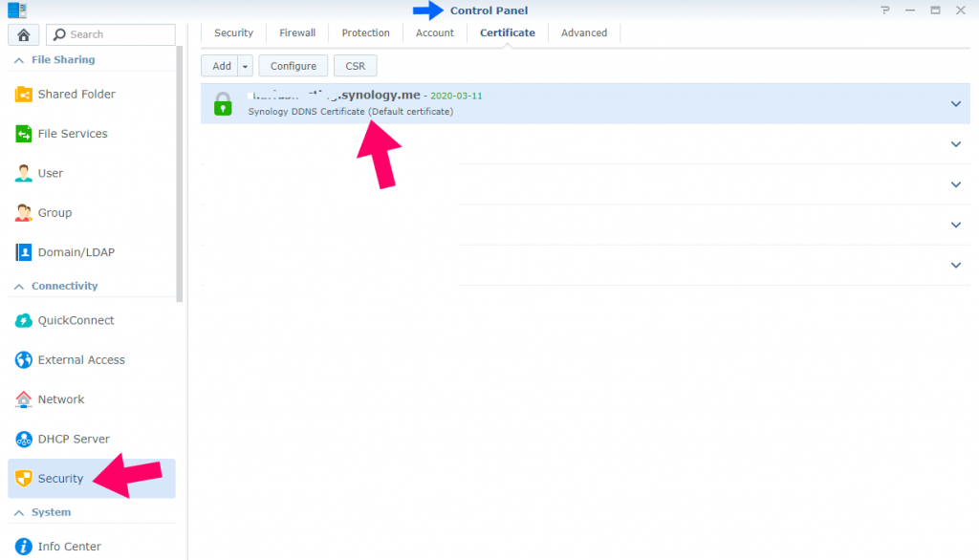Switch to the Advanced tab
Image resolution: width=979 pixels, height=560 pixels.
583,32
